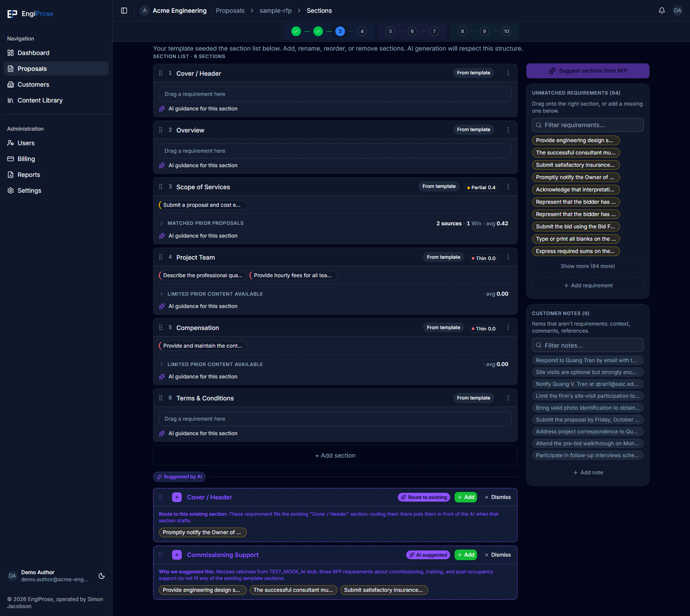
Task: Open AI guidance for Terms & Conditions section
Action: 198,433
